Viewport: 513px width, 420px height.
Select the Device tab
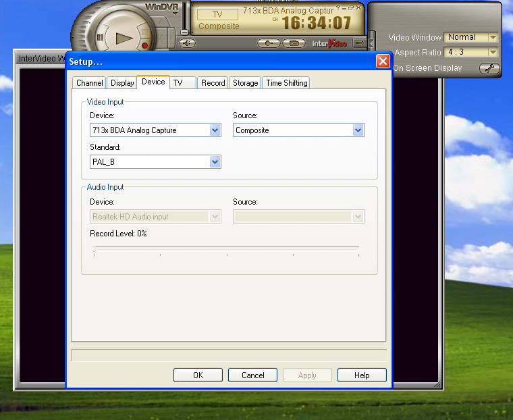tap(153, 82)
